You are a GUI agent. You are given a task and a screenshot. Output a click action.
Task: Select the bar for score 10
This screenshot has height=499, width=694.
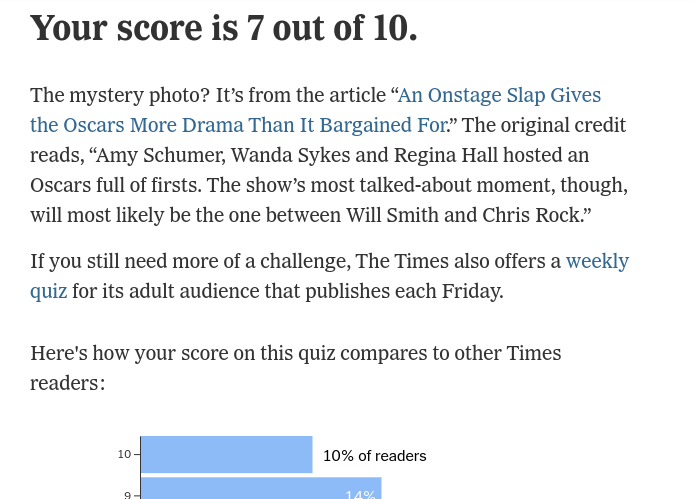pos(226,455)
